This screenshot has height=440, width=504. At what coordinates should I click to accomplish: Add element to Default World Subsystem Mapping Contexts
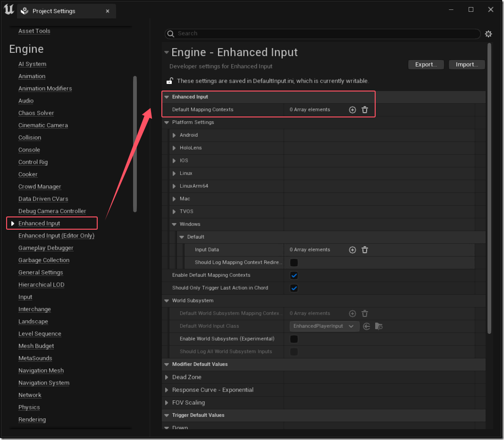coord(353,314)
